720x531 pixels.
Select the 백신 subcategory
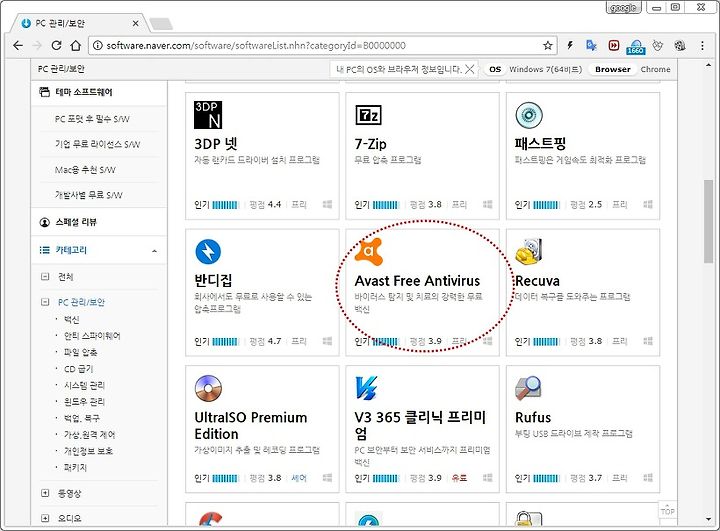point(72,319)
